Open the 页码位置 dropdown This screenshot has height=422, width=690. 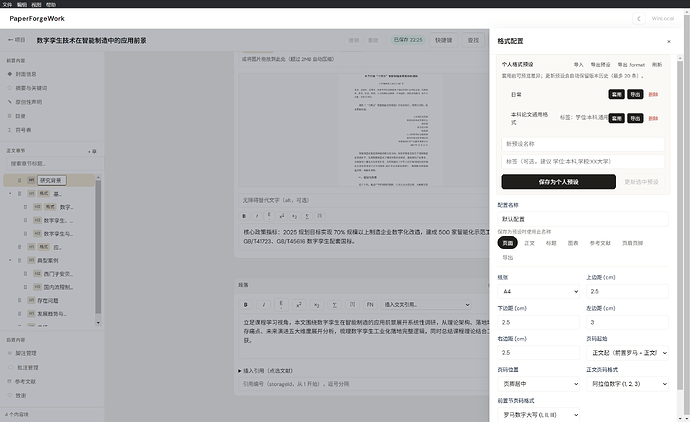tap(539, 384)
